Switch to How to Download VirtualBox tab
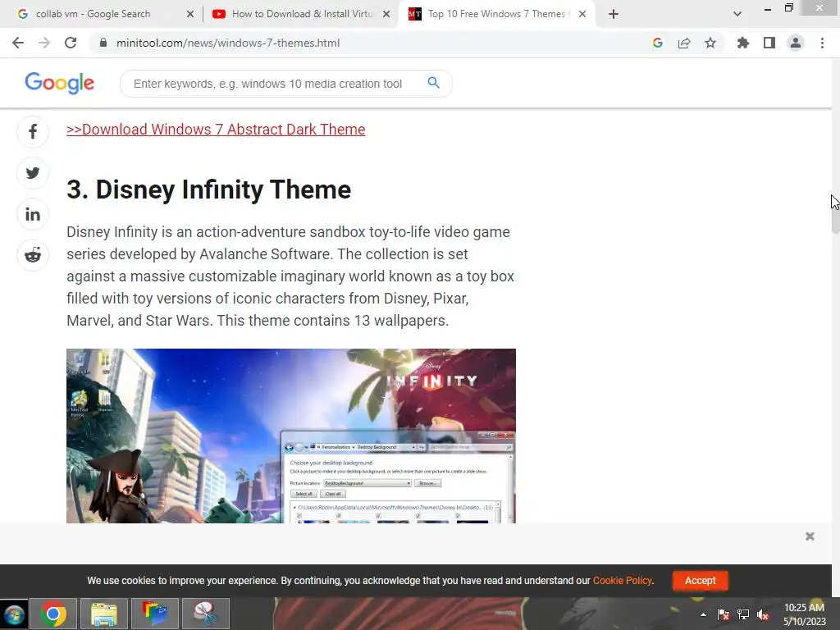Viewport: 840px width, 630px height. tap(302, 14)
